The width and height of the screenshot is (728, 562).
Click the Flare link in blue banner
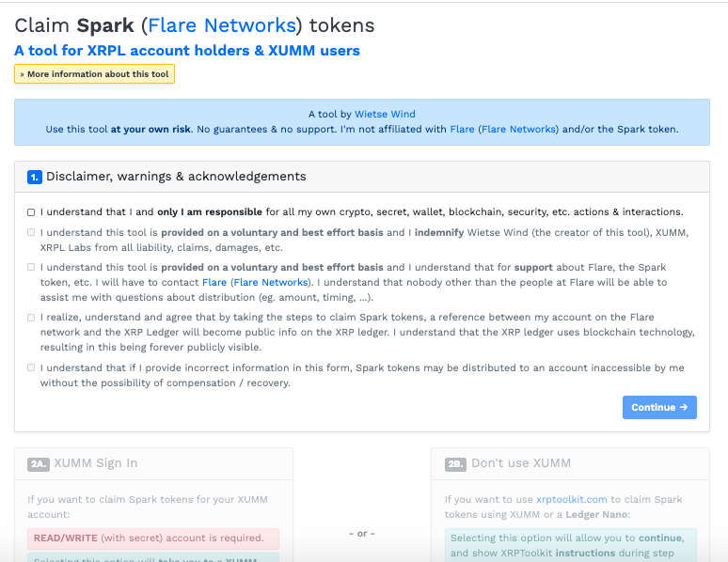(x=462, y=129)
